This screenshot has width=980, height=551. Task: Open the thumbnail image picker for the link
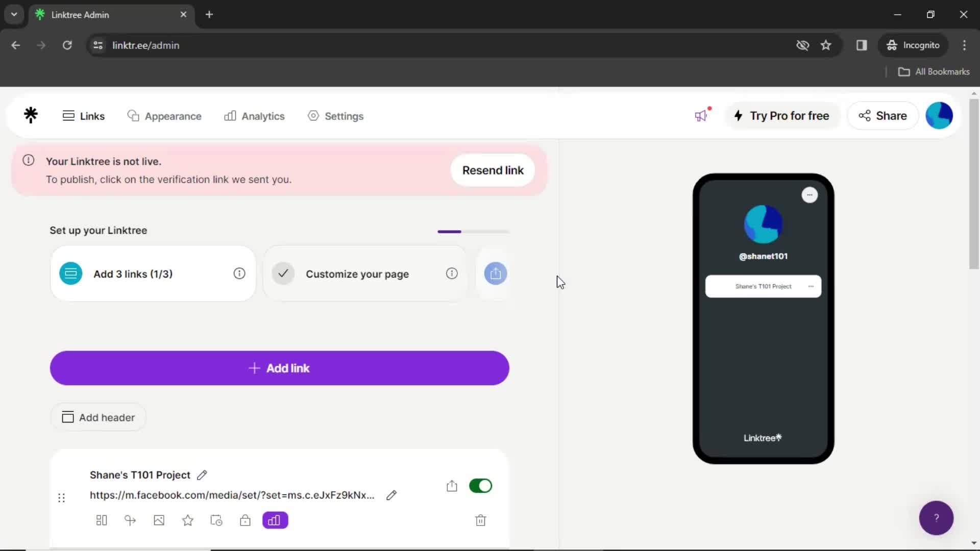[x=159, y=520]
